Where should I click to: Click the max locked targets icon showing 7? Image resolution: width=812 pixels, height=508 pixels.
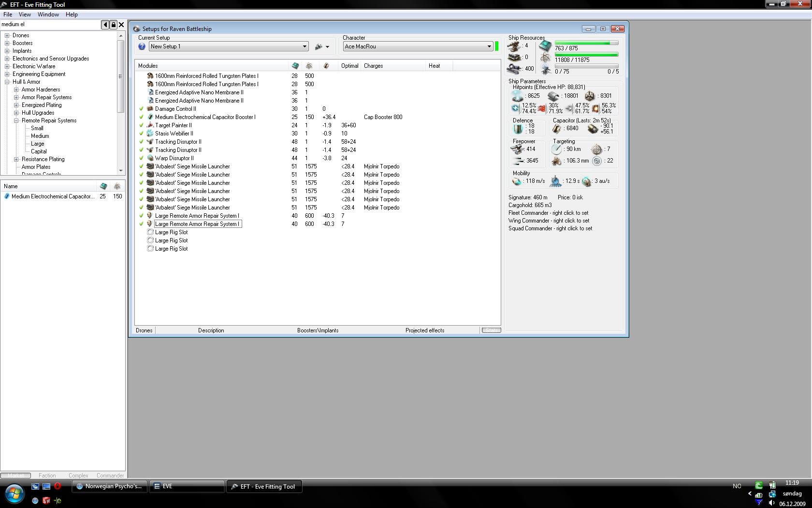point(597,149)
